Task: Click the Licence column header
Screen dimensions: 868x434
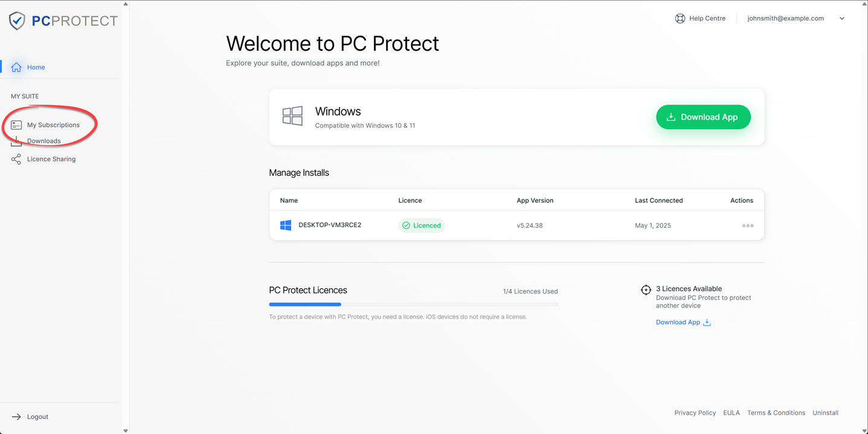Action: tap(410, 201)
